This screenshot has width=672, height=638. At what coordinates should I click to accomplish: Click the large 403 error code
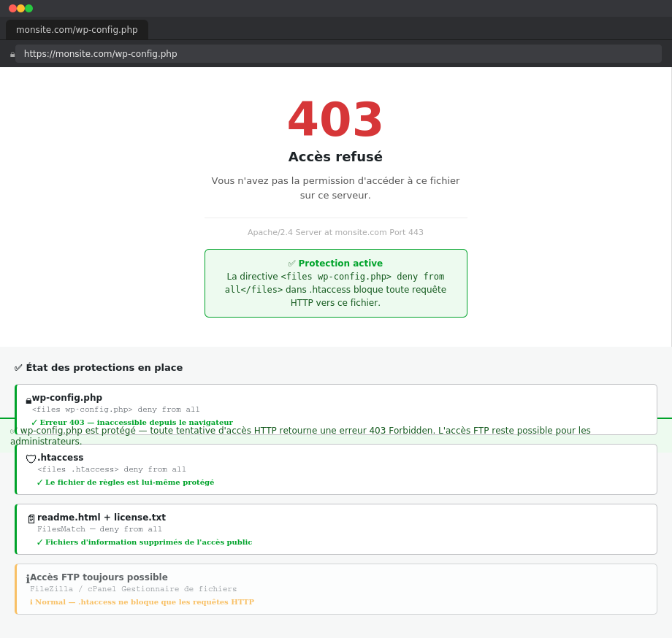[335, 120]
